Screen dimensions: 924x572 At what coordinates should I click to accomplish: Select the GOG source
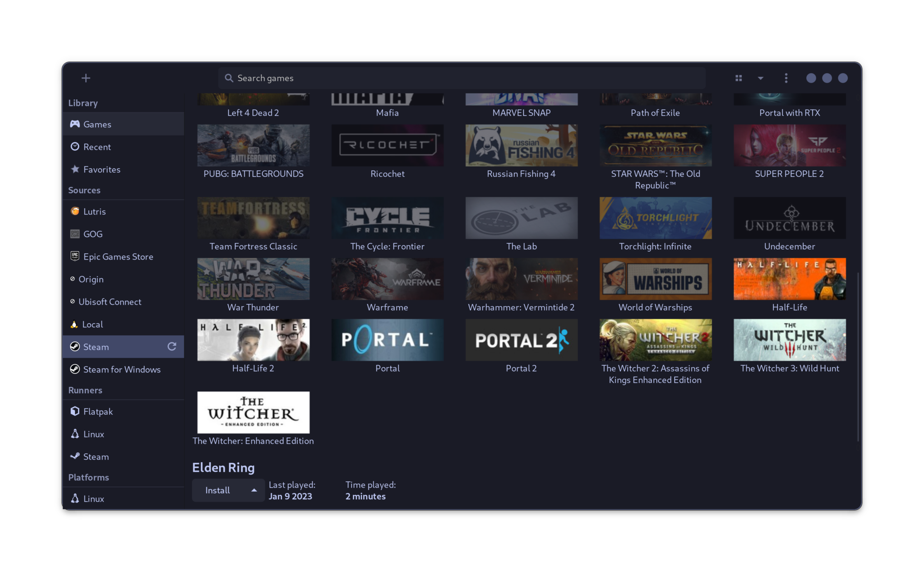123,234
